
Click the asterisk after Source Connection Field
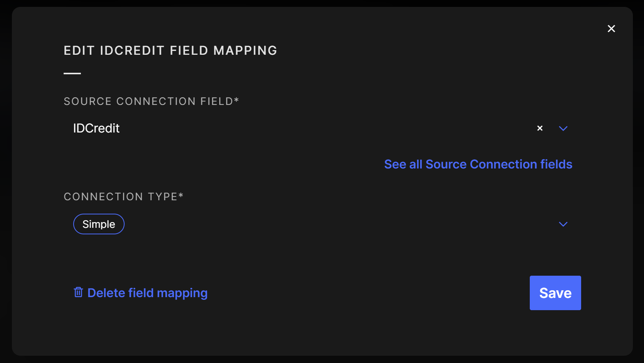[x=237, y=100]
